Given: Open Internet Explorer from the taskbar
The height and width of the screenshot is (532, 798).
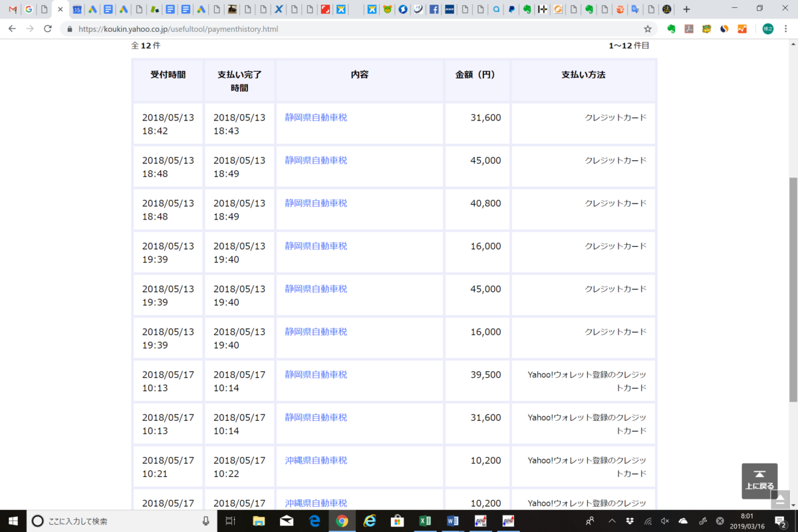Looking at the screenshot, I should [x=370, y=521].
